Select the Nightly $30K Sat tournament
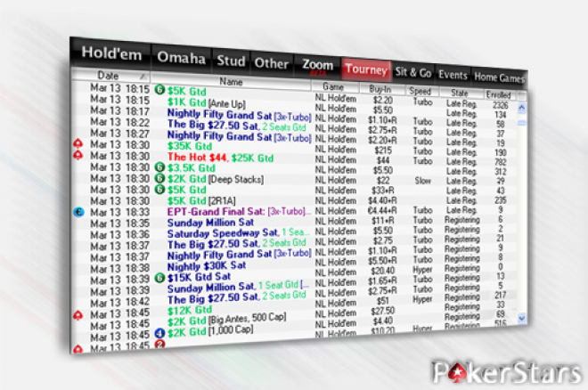 tap(207, 266)
